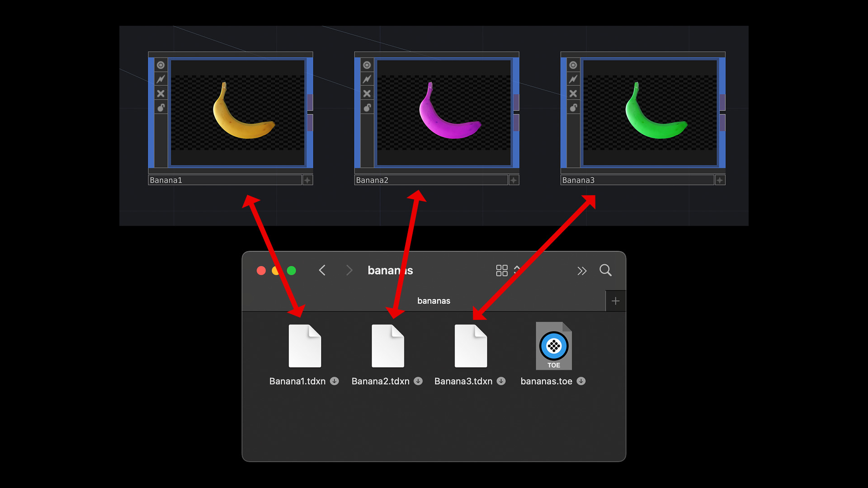Image resolution: width=868 pixels, height=488 pixels.
Task: Add a new Finder tab
Action: [x=616, y=301]
